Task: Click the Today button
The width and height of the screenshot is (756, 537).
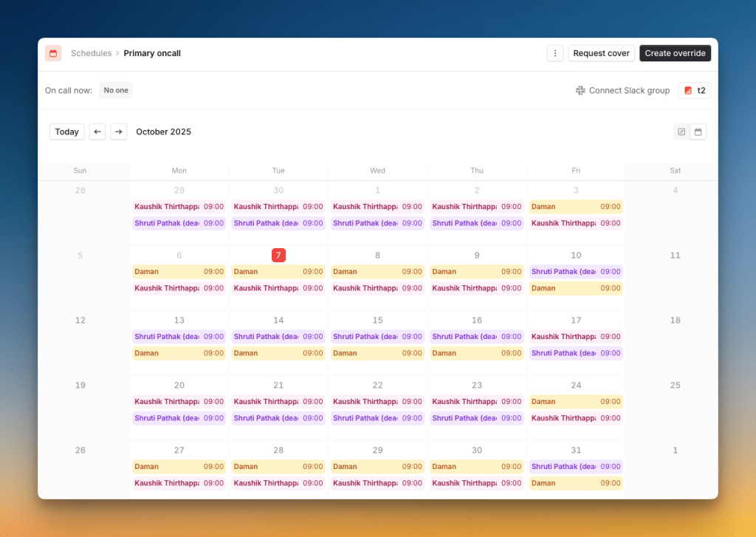Action: pyautogui.click(x=66, y=131)
